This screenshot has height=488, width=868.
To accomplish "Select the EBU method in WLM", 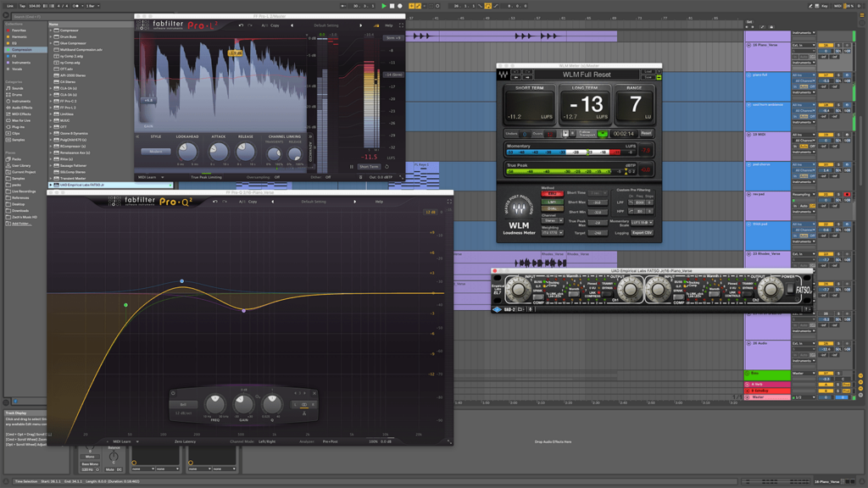I will [x=552, y=194].
